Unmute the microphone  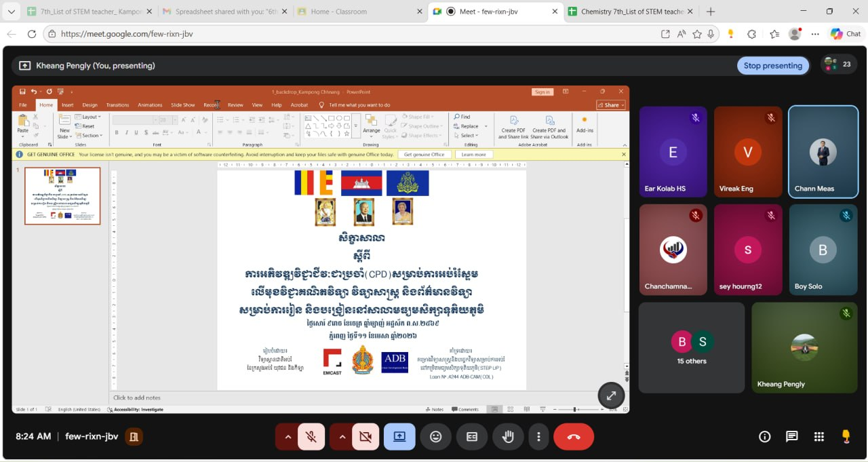point(311,437)
